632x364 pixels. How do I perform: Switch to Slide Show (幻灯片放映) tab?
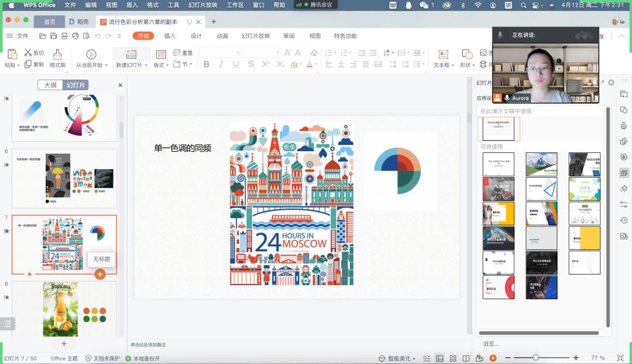pos(256,36)
